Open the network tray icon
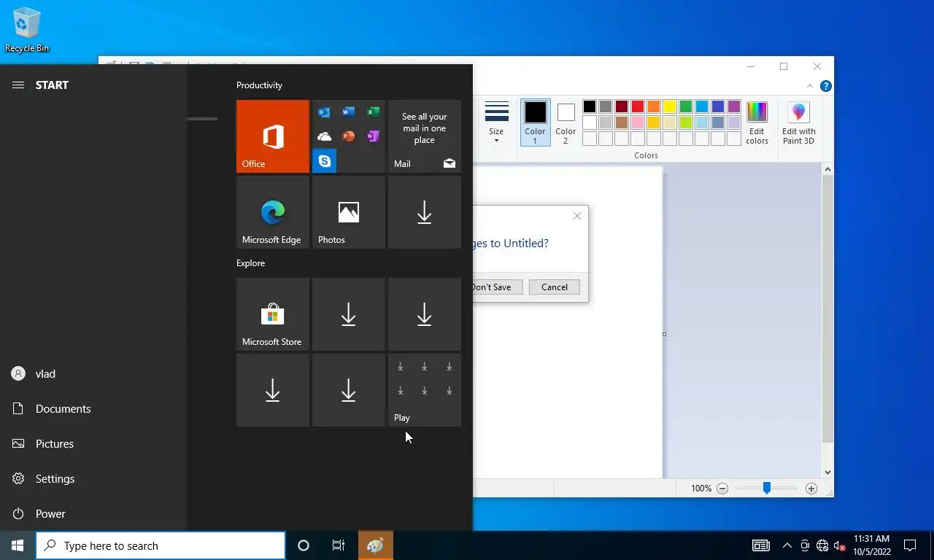 click(822, 545)
